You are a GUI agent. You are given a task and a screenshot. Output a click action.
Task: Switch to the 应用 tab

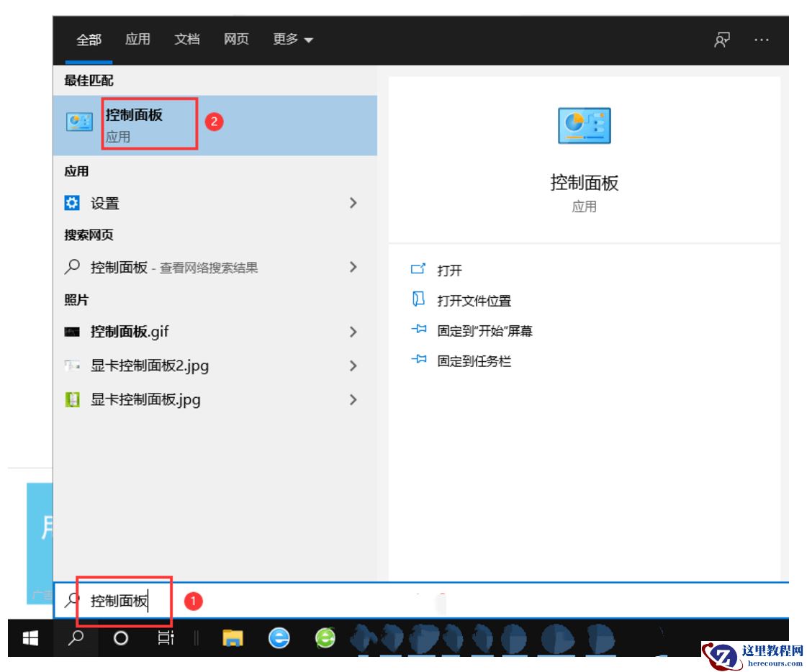[x=137, y=40]
